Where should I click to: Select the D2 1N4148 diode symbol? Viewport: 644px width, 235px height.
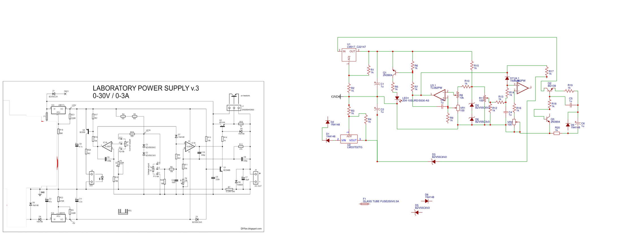point(328,122)
